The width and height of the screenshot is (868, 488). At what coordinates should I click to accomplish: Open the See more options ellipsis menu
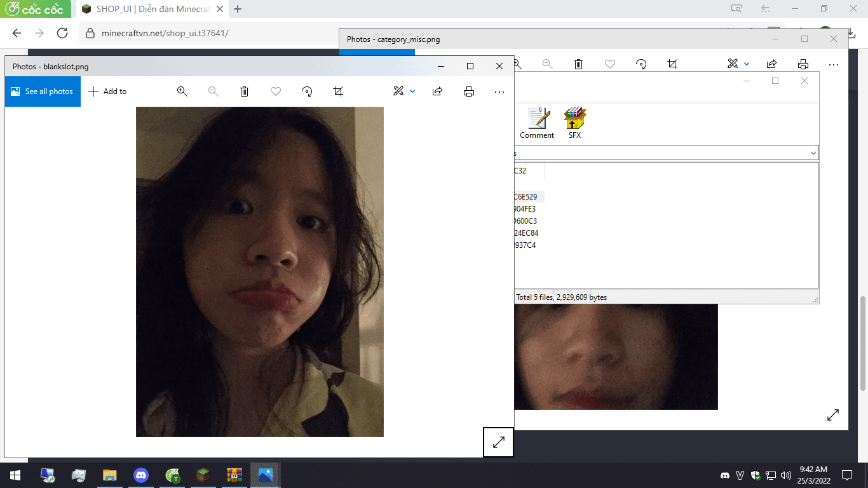(499, 91)
